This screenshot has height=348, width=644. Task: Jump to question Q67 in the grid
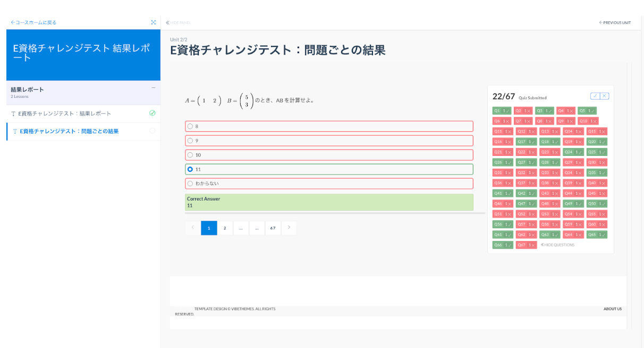click(x=526, y=245)
